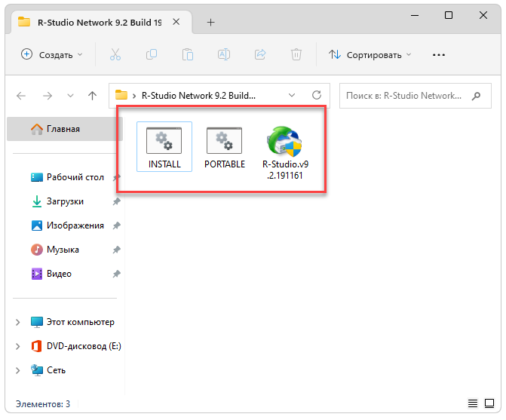Screen dimensions: 506x420
Task: Select the R-Studio.v9.2.191161 installer
Action: (x=285, y=153)
